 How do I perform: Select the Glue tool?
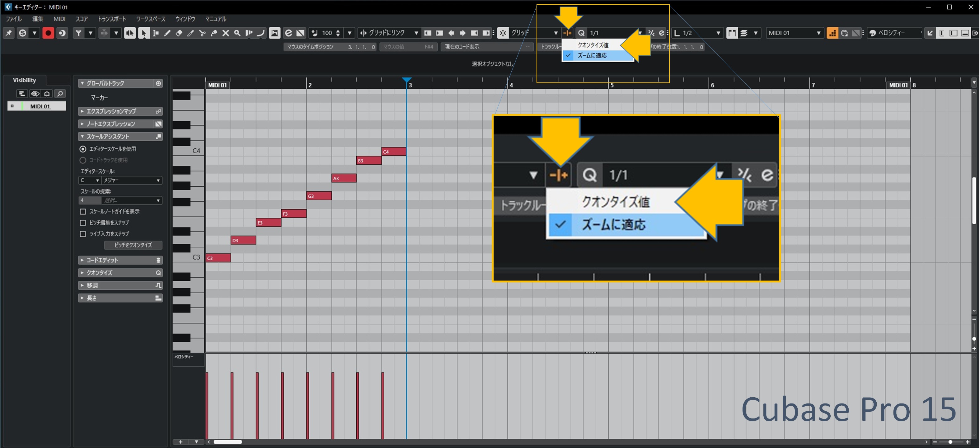[214, 33]
